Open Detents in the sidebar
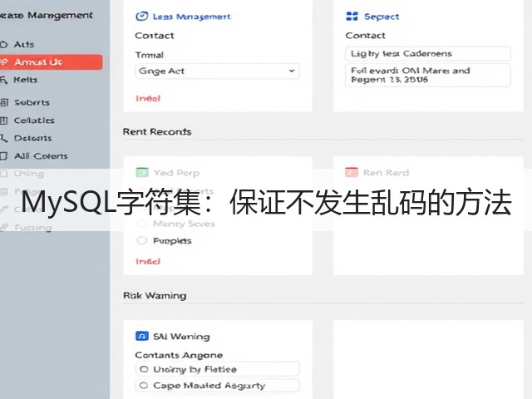This screenshot has width=532, height=399. click(x=33, y=138)
